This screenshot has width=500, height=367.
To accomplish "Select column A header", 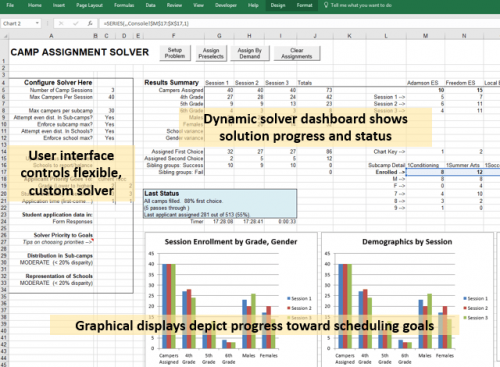I will tap(51, 36).
